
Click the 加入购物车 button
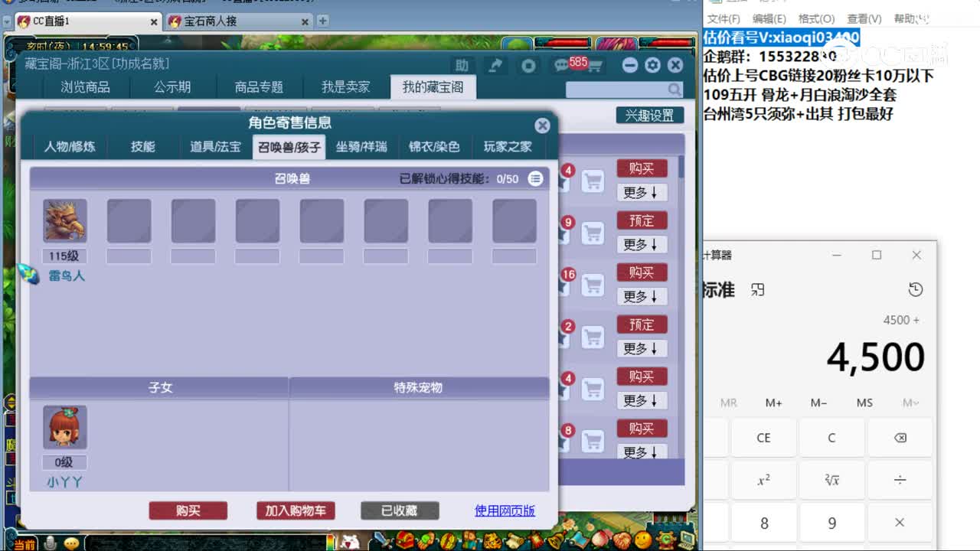coord(296,511)
